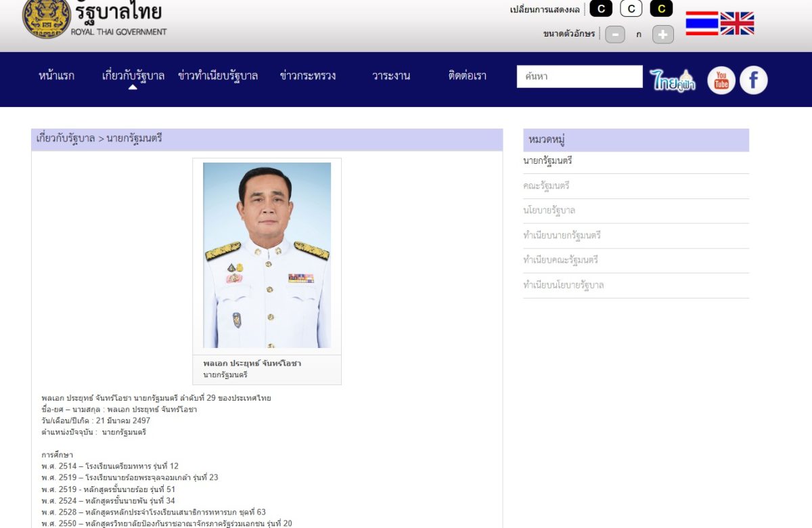Image resolution: width=812 pixels, height=528 pixels.
Task: Select black with yellow text display mode
Action: point(661,9)
